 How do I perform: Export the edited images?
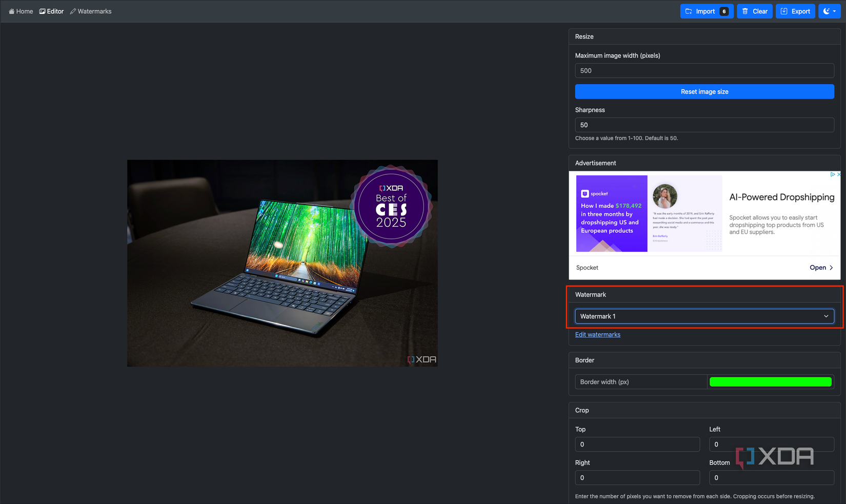[x=795, y=11]
